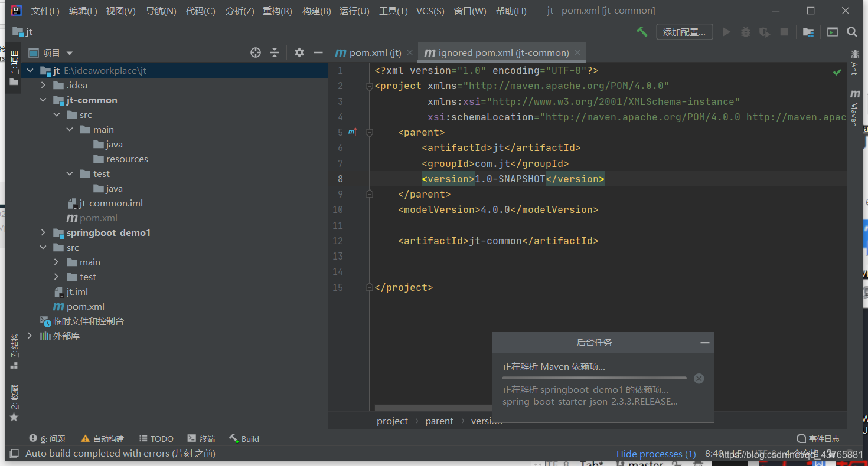This screenshot has width=868, height=466.
Task: Click the parent breadcrumb item
Action: point(439,421)
